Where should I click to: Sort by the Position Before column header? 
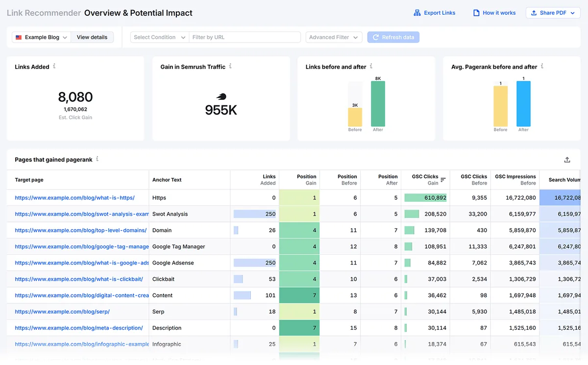[x=347, y=180]
